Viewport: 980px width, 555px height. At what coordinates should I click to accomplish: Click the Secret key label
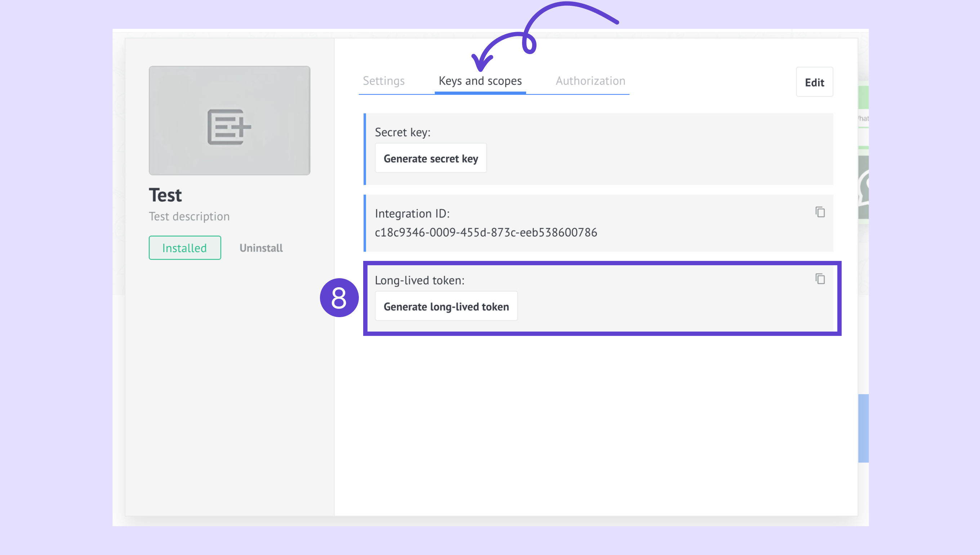click(402, 132)
